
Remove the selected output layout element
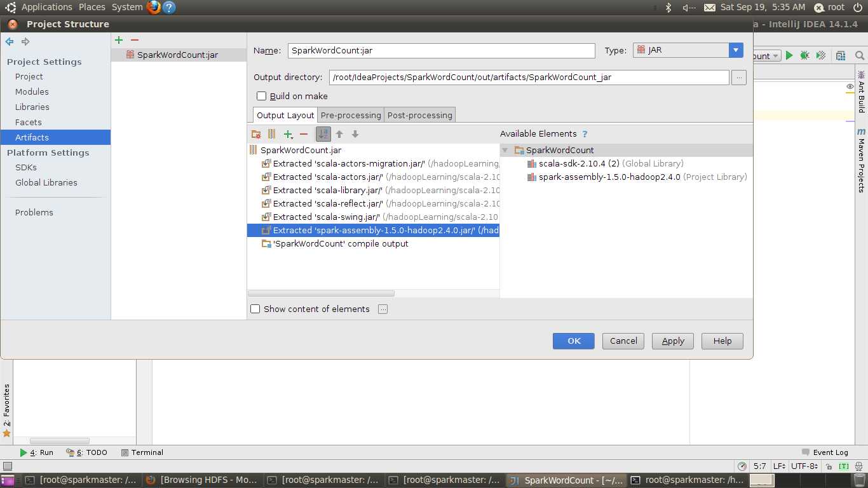tap(304, 134)
